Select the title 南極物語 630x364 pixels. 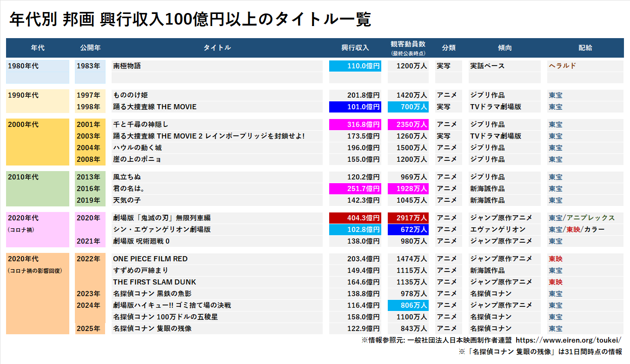127,66
